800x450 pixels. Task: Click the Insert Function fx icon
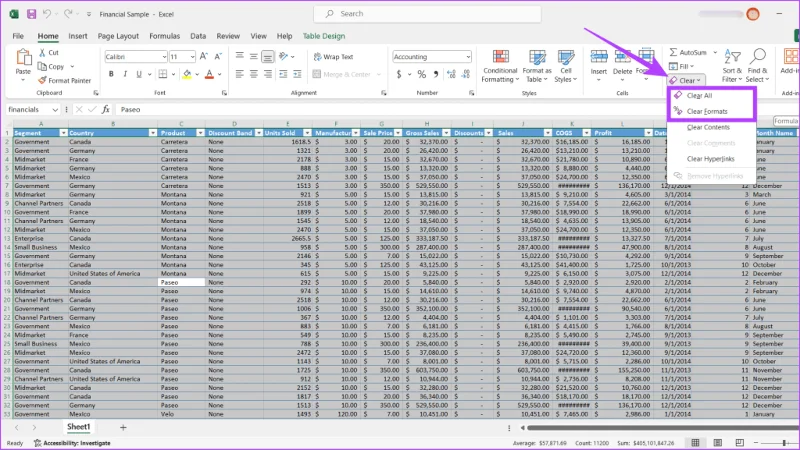click(x=106, y=109)
